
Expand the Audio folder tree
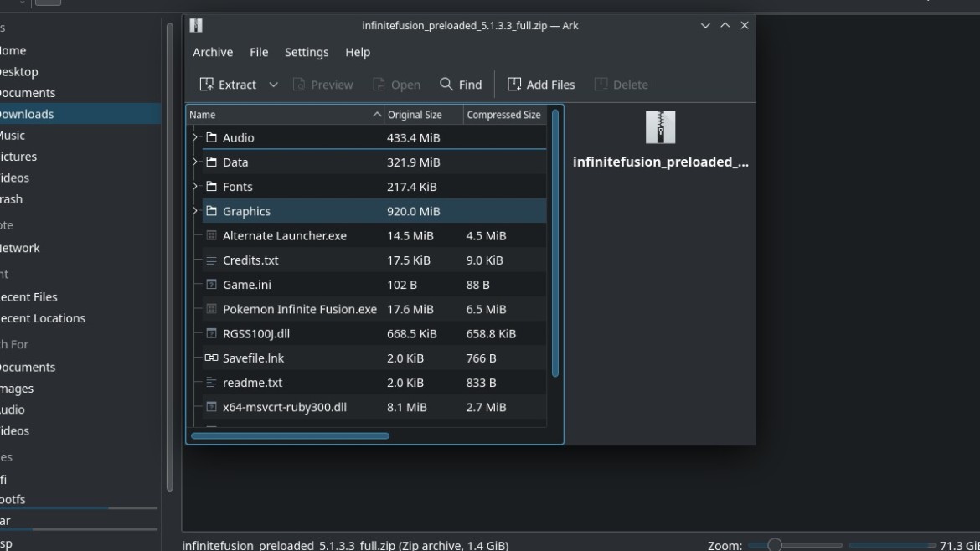click(x=195, y=138)
